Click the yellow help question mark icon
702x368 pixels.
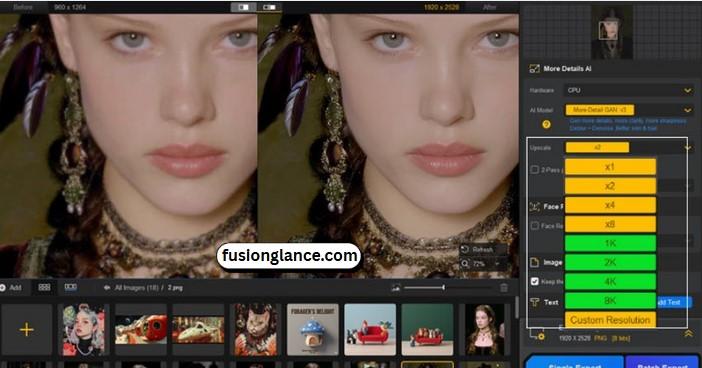[546, 124]
